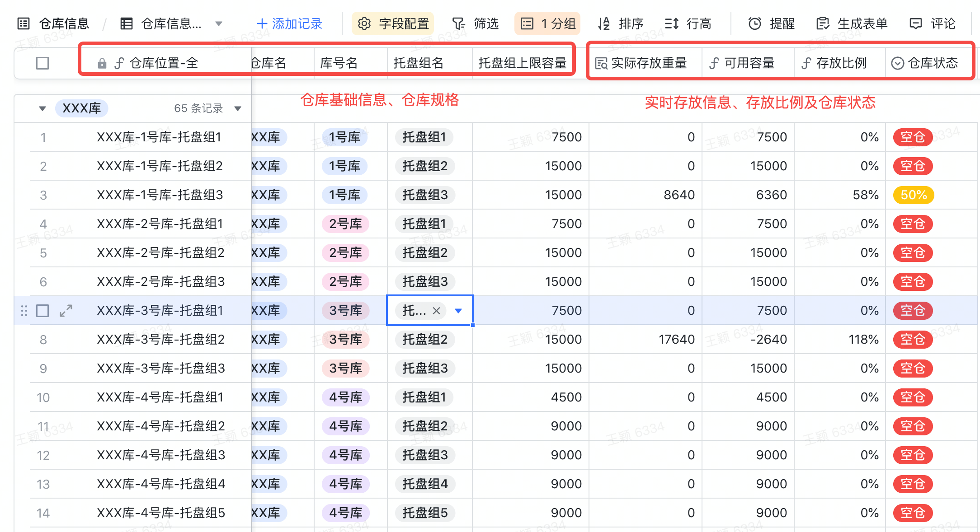Remove the 托盘组 tag with X
This screenshot has width=980, height=532.
(436, 311)
